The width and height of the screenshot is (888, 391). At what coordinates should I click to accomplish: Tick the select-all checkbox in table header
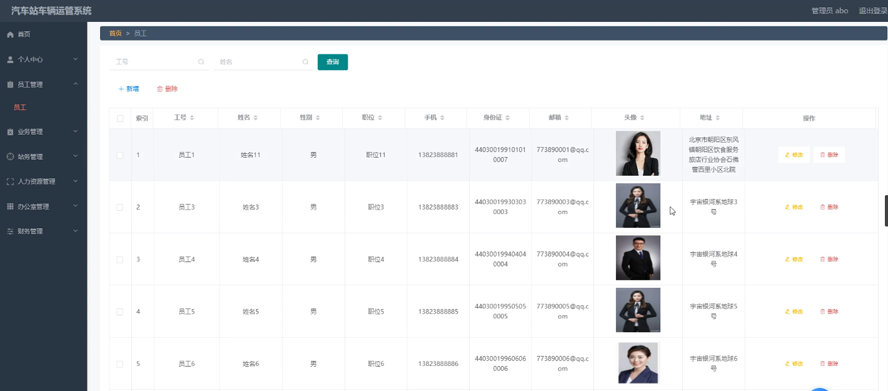(x=119, y=118)
